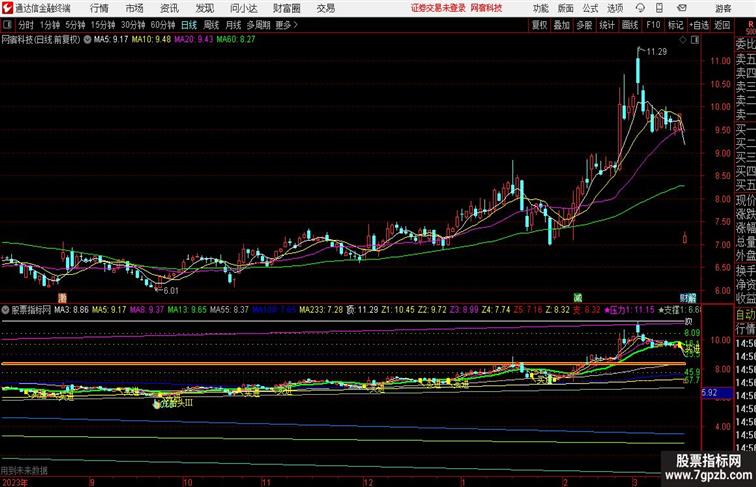Screen dimensions: 756x487
Task: Click the headset customer service icon
Action: coord(640,8)
